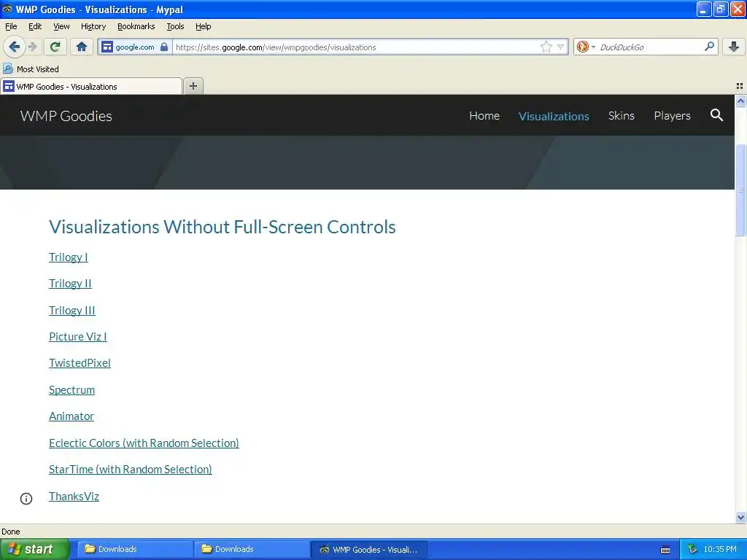Open the Players nav link
Viewport: 747px width, 560px height.
[x=672, y=116]
